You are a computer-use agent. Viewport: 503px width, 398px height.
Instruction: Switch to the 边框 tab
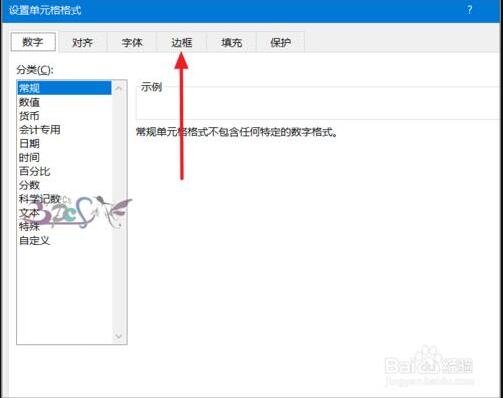point(182,42)
